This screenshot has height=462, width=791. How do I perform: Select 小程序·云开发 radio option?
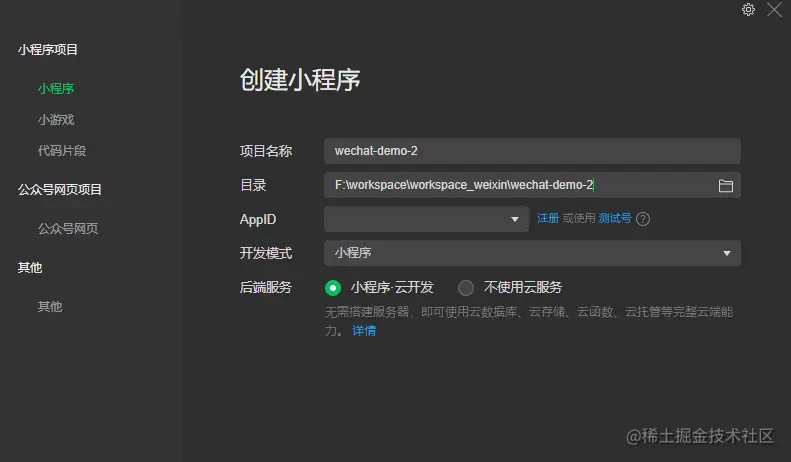(333, 288)
